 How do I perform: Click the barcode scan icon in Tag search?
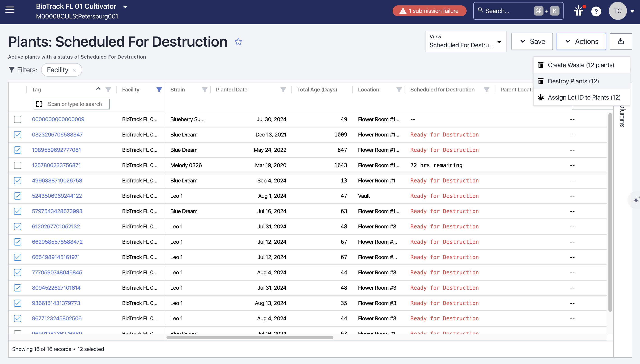tap(39, 104)
